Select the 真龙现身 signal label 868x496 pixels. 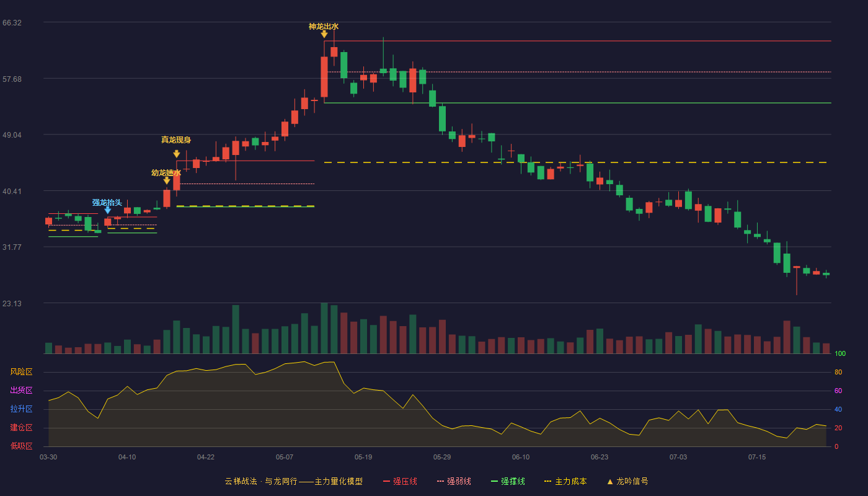click(176, 140)
